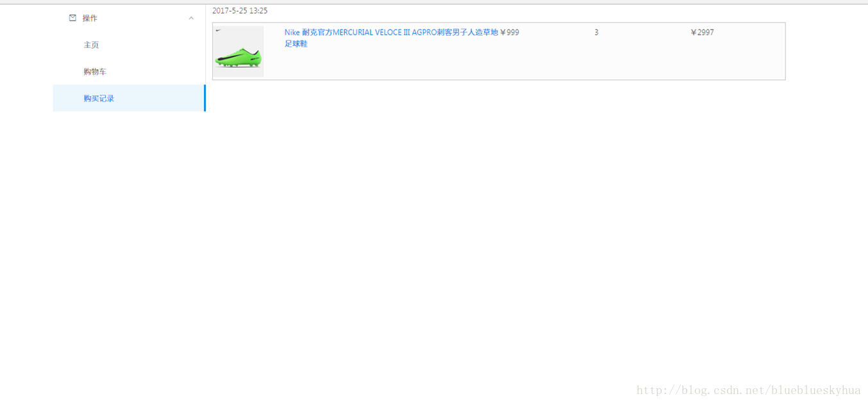Click the green football boot thumbnail

(238, 51)
